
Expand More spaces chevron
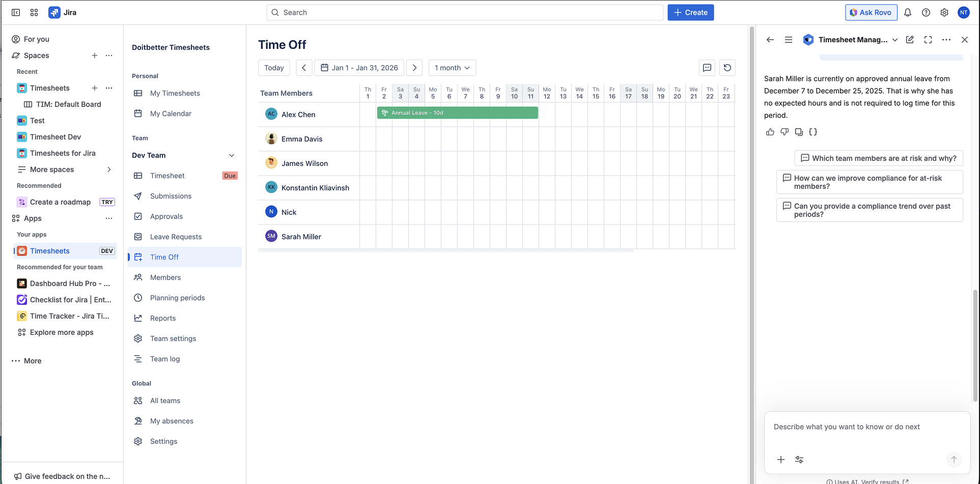109,169
